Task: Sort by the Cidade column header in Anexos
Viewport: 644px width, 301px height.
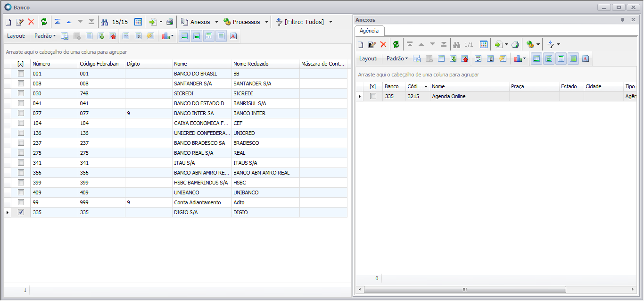Action: (x=603, y=86)
